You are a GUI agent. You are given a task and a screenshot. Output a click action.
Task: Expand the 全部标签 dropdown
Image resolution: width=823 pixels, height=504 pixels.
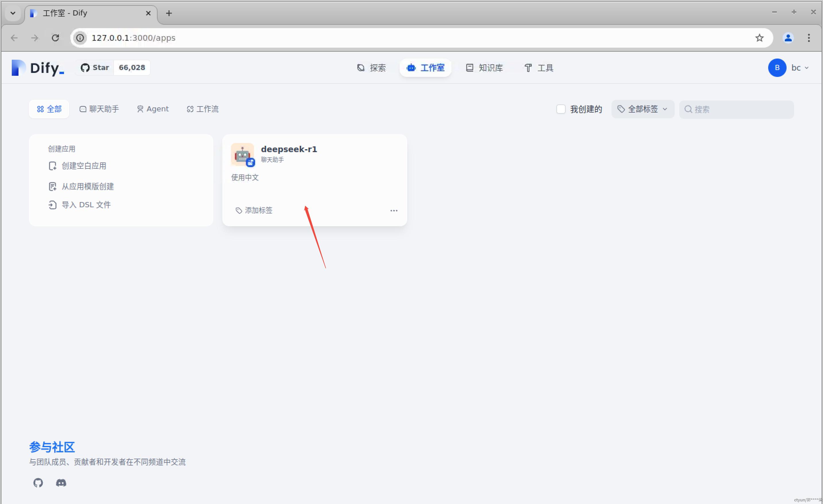[x=642, y=109]
